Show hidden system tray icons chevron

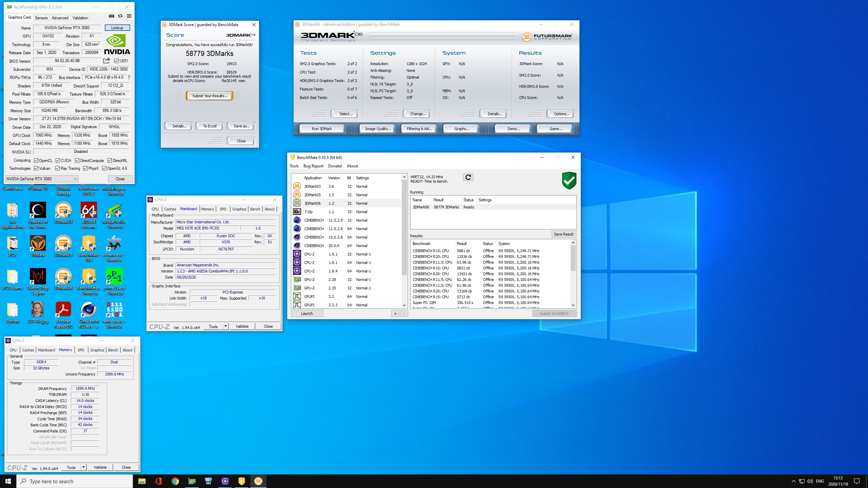pos(793,481)
